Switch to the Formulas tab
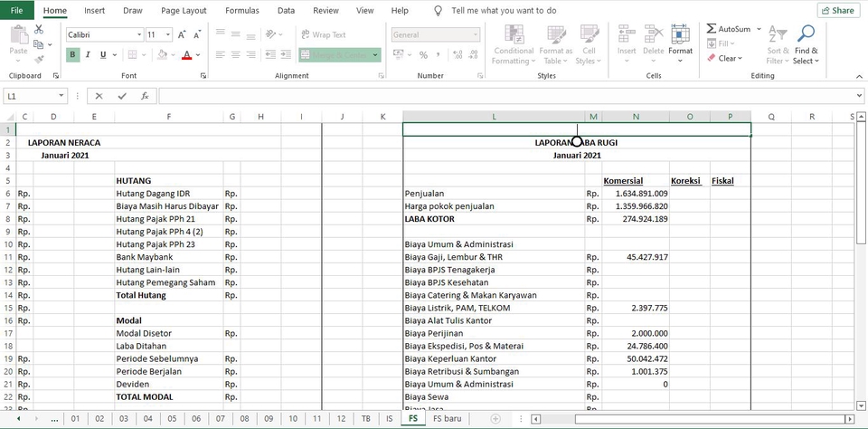This screenshot has width=868, height=429. click(x=242, y=11)
